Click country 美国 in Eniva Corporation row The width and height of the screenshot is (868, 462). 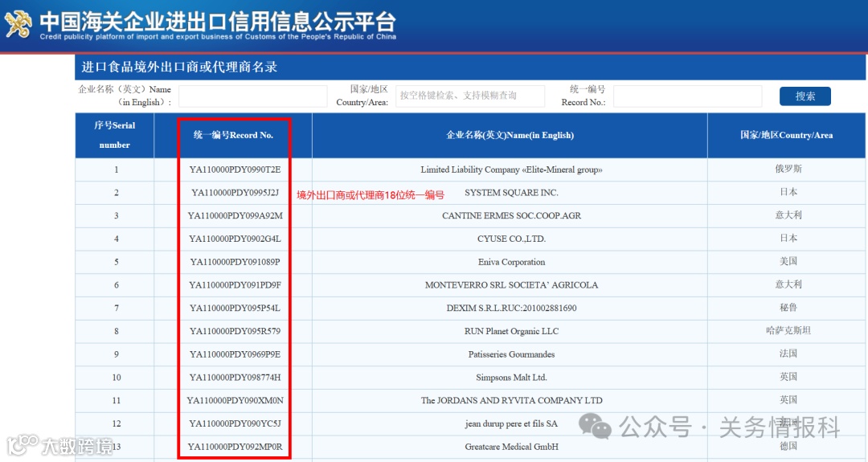coord(788,261)
